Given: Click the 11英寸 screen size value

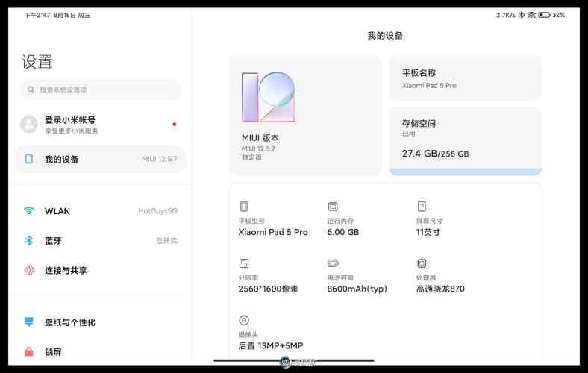Looking at the screenshot, I should point(428,232).
